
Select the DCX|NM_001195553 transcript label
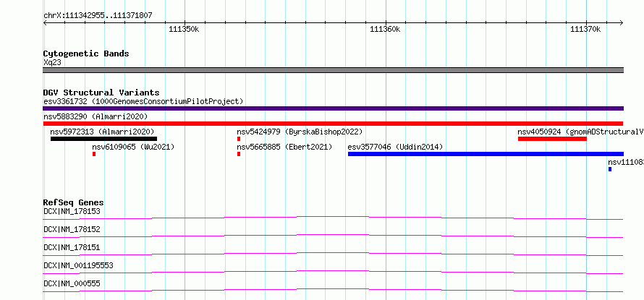(78, 265)
